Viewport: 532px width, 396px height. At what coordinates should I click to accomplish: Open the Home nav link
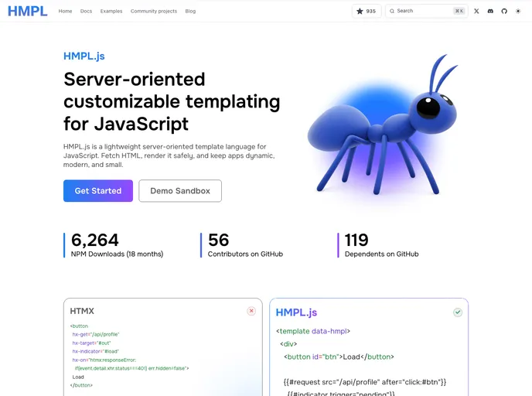point(65,11)
